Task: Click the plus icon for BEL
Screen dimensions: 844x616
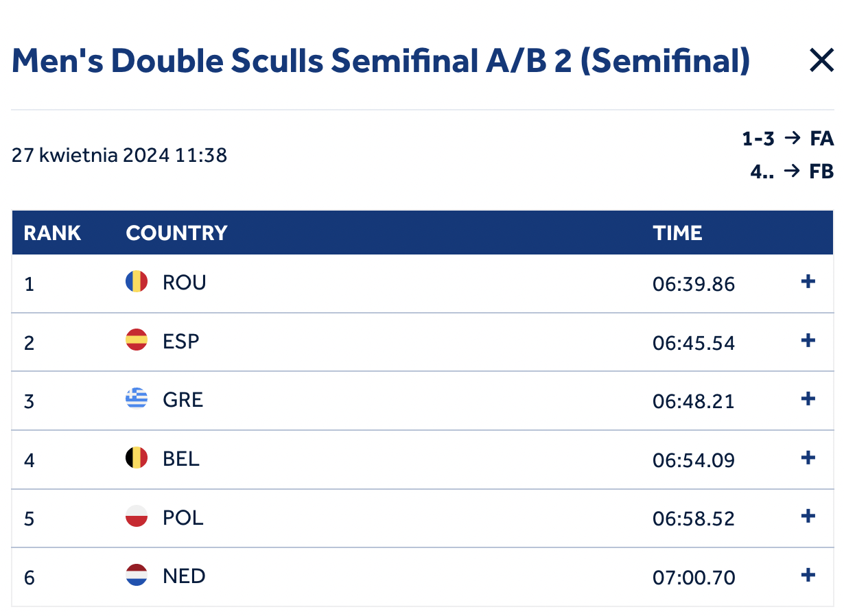Action: 808,458
